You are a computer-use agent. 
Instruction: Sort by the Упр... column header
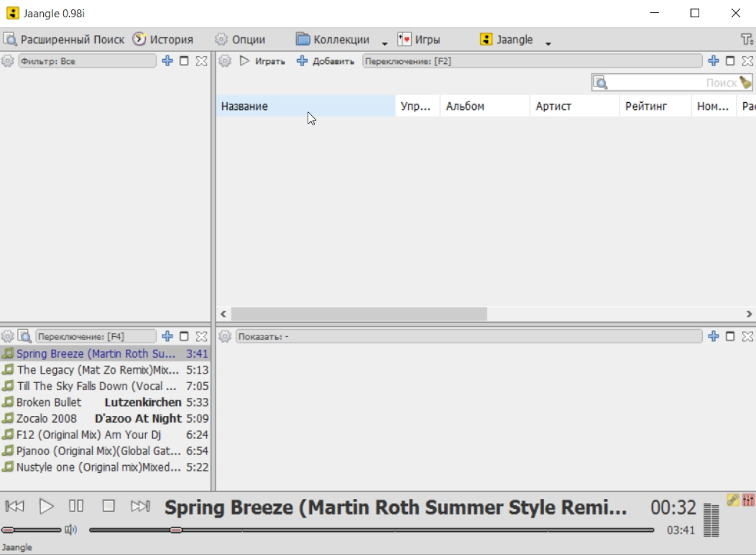pos(418,106)
